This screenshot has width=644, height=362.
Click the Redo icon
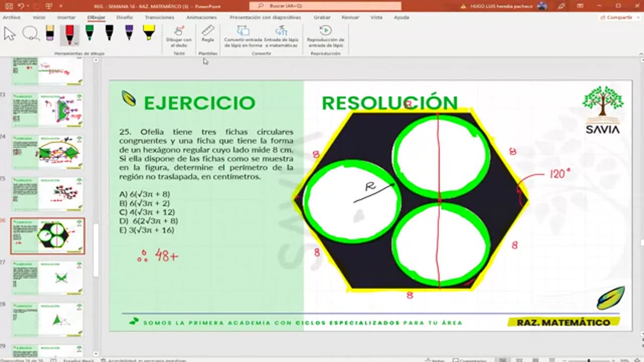click(37, 6)
